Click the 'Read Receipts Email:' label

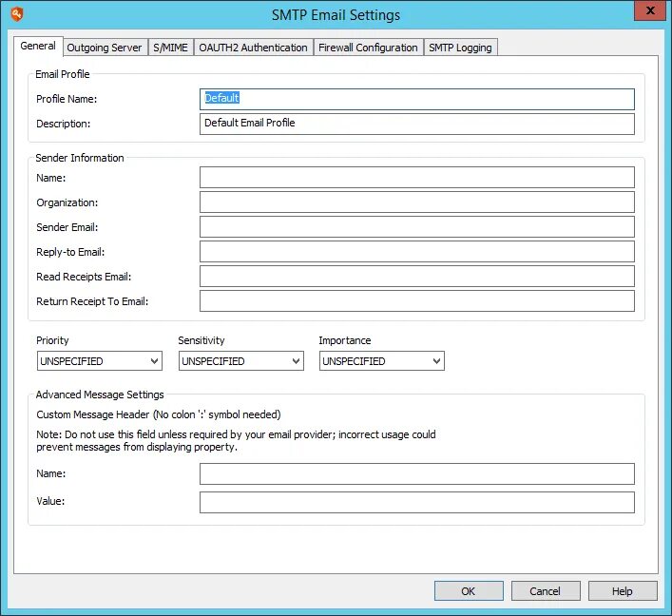click(x=84, y=277)
